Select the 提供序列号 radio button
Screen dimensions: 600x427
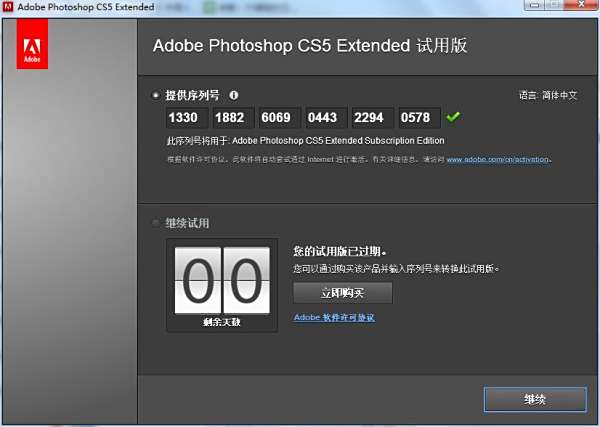point(156,95)
